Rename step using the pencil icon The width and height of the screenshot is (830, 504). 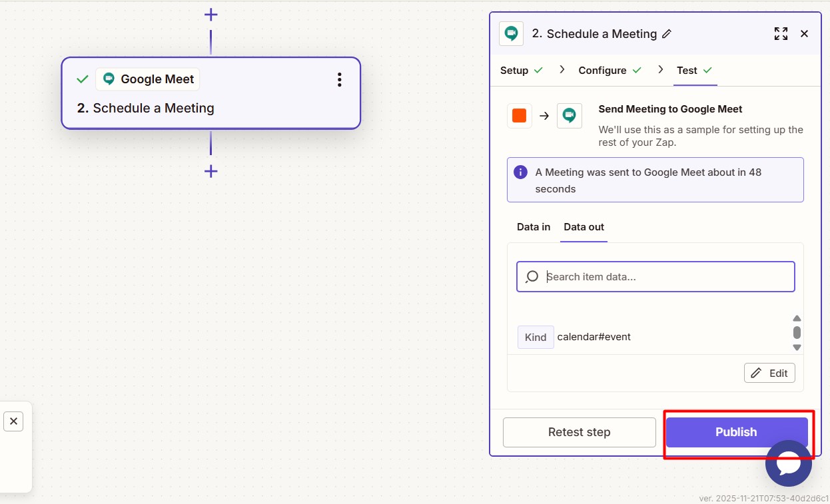click(x=667, y=34)
